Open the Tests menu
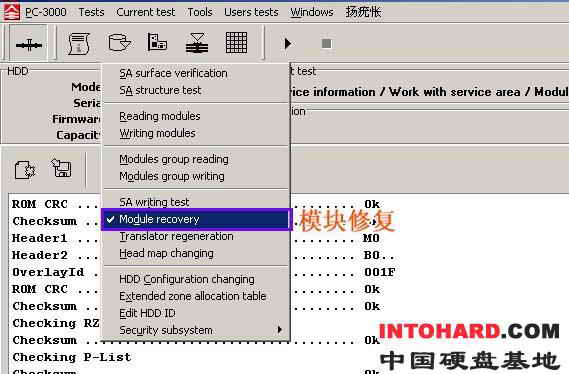Screen dimensions: 569x374 [91, 12]
